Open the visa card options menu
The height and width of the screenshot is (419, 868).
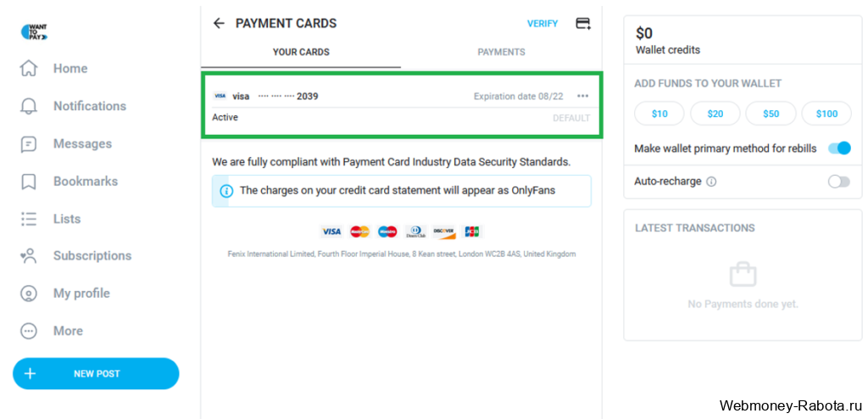point(582,96)
